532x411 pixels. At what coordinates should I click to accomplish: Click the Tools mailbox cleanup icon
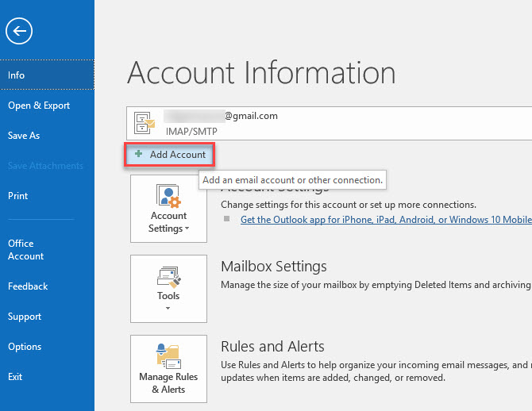168,276
